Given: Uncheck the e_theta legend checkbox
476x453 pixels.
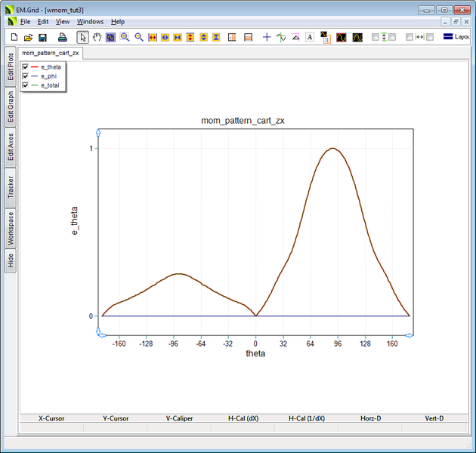Looking at the screenshot, I should click(x=26, y=67).
